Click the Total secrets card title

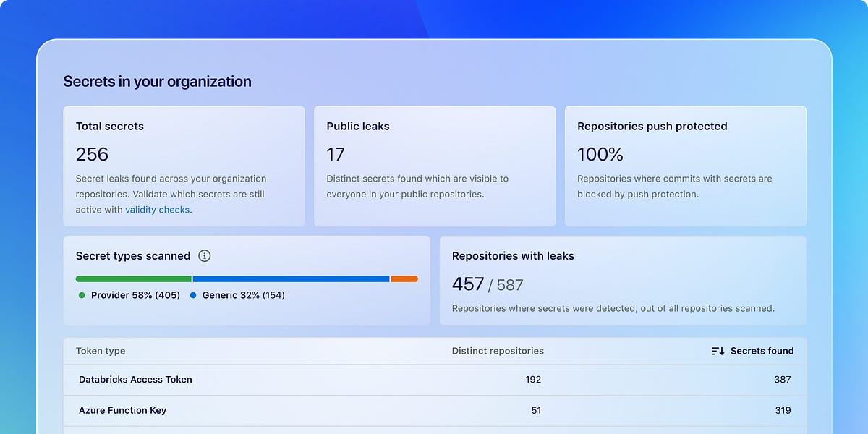(110, 126)
